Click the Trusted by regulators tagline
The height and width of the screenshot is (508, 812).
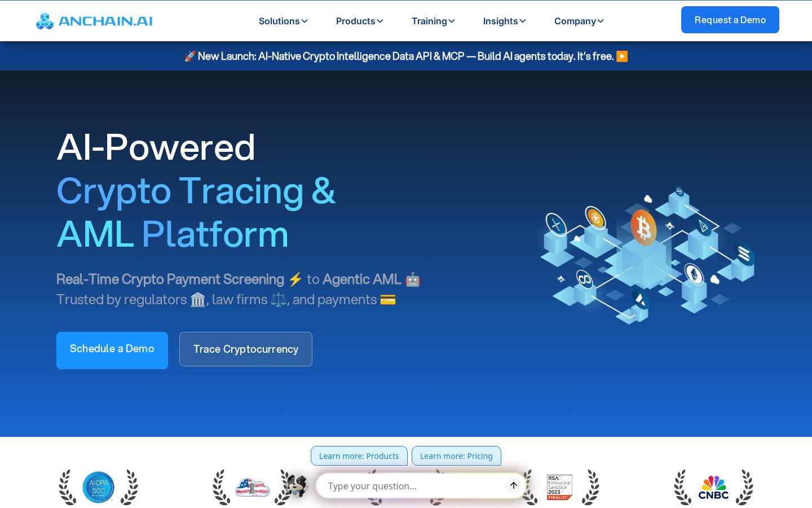[x=226, y=300]
